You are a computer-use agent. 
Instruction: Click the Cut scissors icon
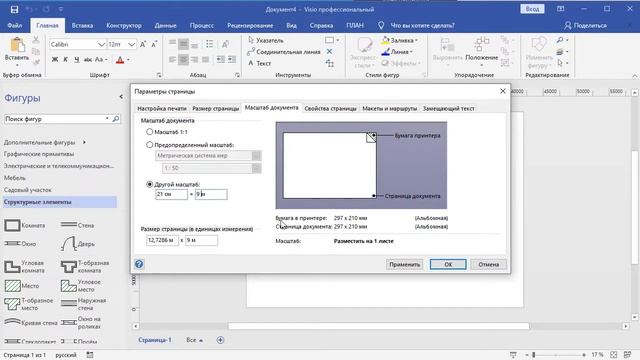click(x=36, y=40)
